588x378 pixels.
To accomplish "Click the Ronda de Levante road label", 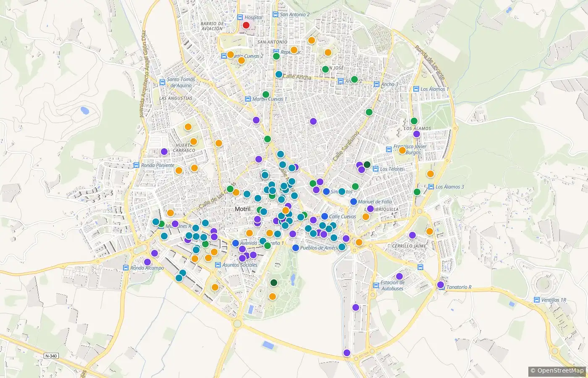I will point(430,63).
